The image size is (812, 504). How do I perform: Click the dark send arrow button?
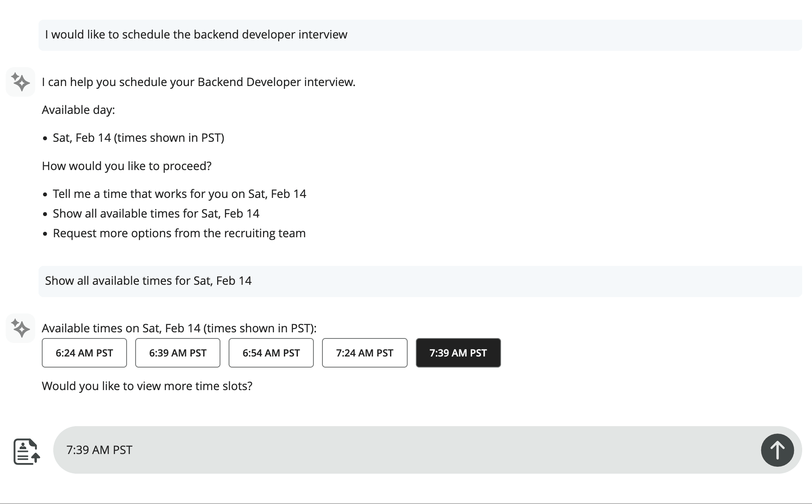pos(778,450)
